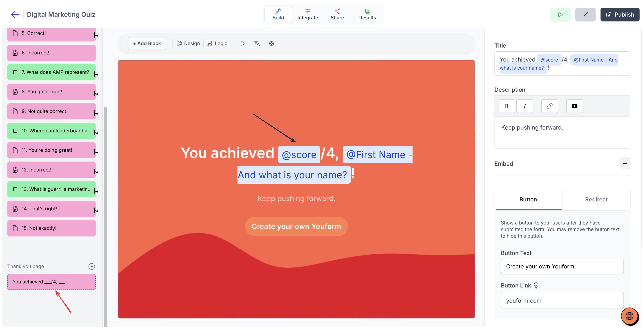Viewport: 644px width, 329px height.
Task: Open form in new window icon
Action: (x=585, y=14)
